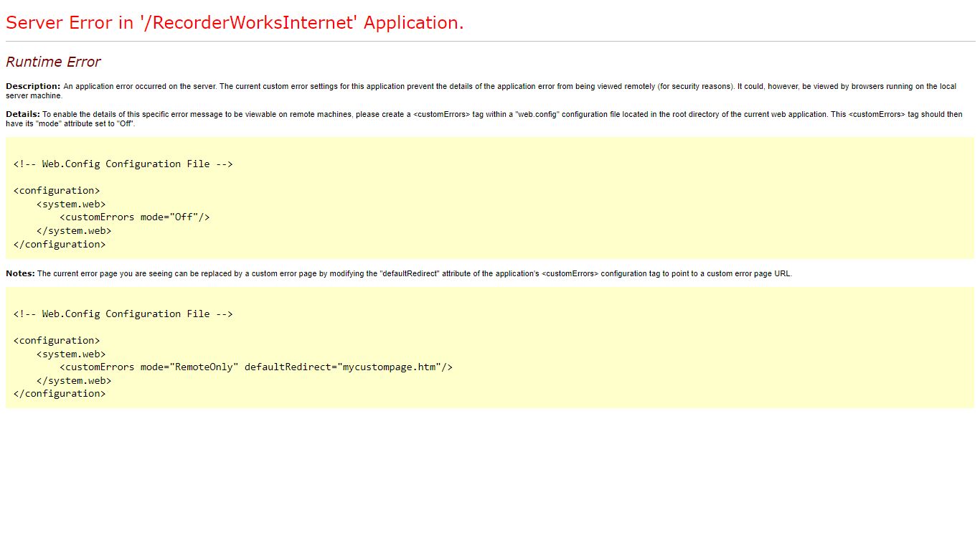
Task: Click the first "Web.Config Configuration File" comment
Action: (x=123, y=164)
